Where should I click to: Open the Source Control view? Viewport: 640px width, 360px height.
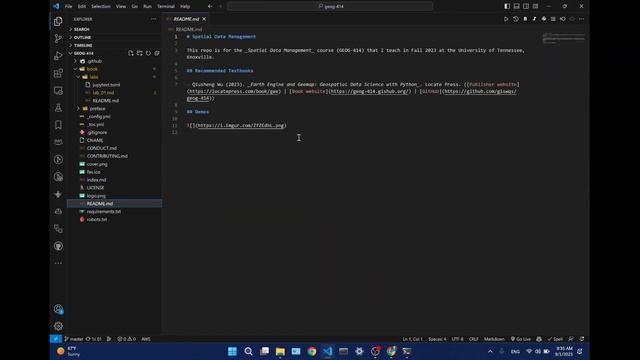(x=58, y=38)
